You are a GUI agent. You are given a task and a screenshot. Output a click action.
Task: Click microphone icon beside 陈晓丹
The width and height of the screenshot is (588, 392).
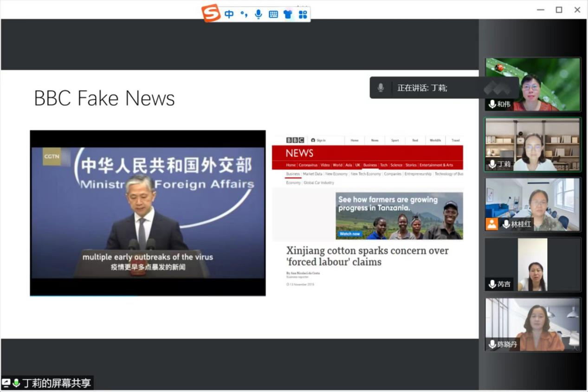(x=492, y=344)
